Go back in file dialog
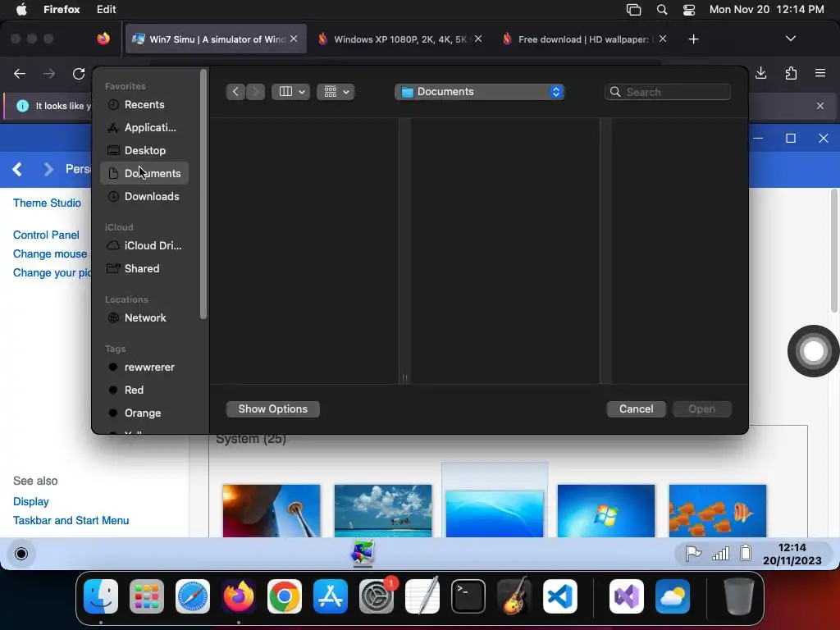 [x=235, y=92]
